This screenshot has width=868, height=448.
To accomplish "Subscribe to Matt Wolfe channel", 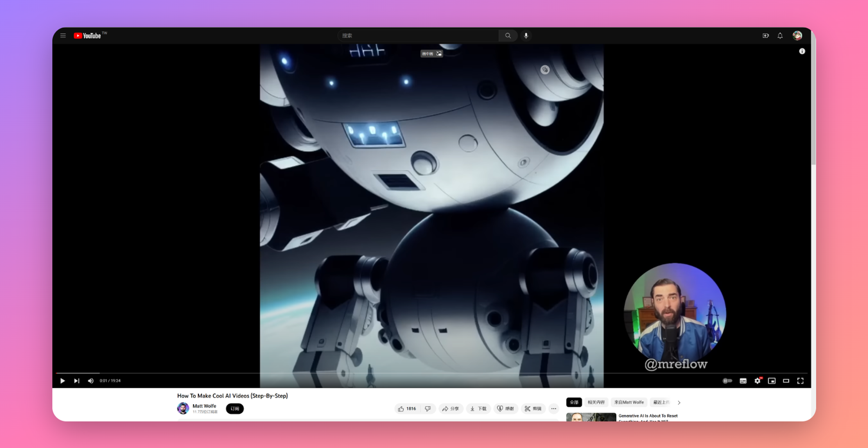I will (x=235, y=408).
